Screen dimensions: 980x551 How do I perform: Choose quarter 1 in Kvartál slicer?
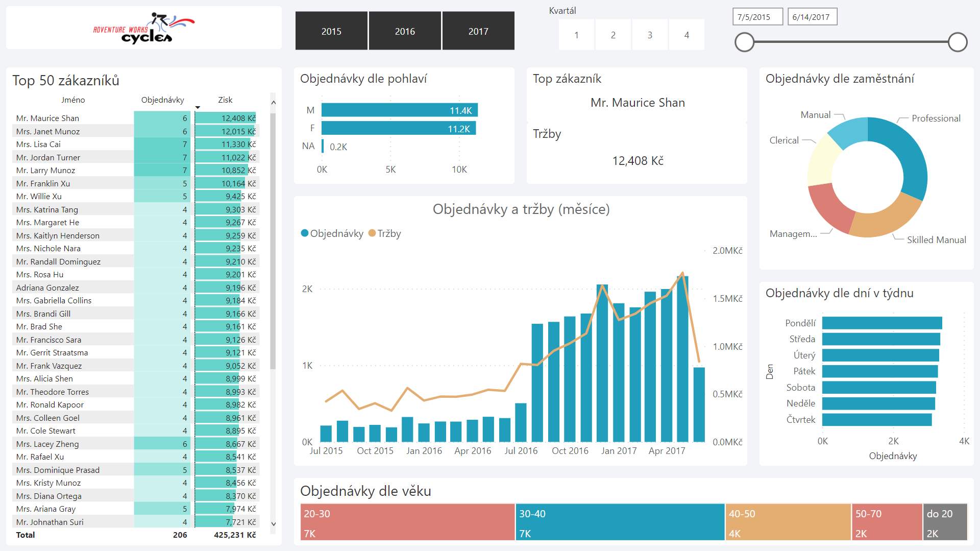point(576,35)
